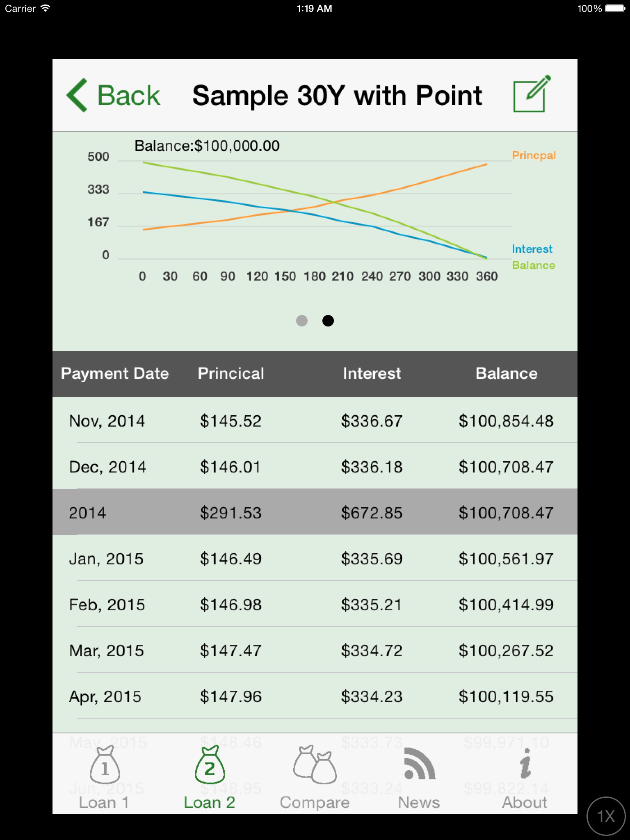This screenshot has height=840, width=630.
Task: Open the edit loan pencil icon
Action: click(x=532, y=94)
